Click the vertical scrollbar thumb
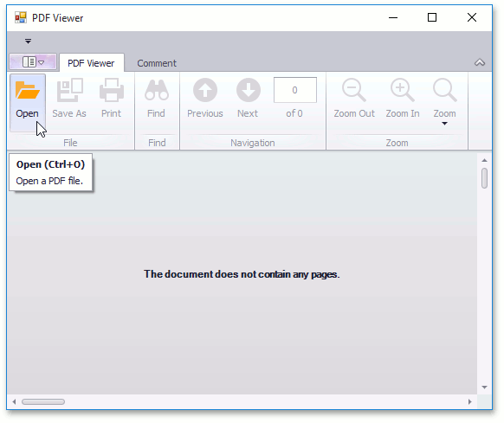Screen dimensions: 504x423 (484, 178)
